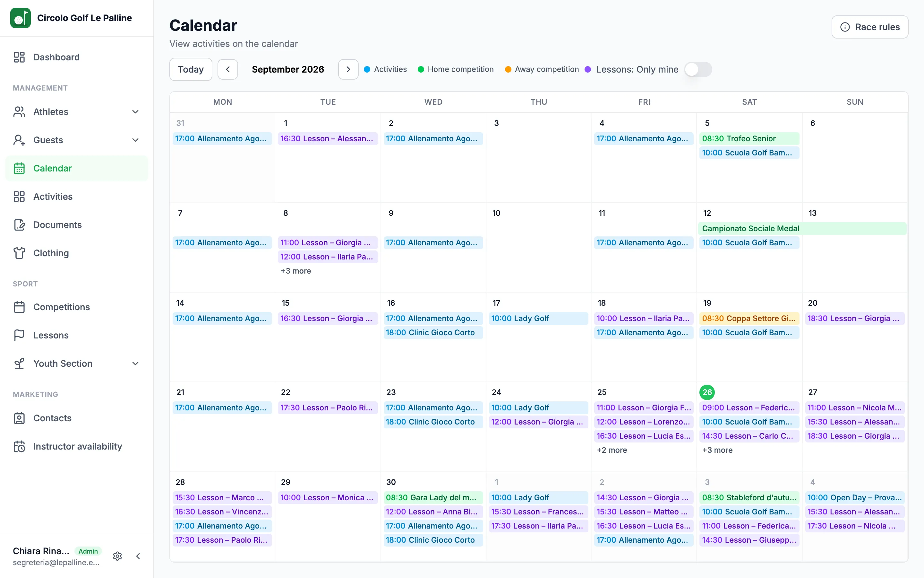Screen dimensions: 924x578
Task: Click the Today button
Action: tap(191, 70)
